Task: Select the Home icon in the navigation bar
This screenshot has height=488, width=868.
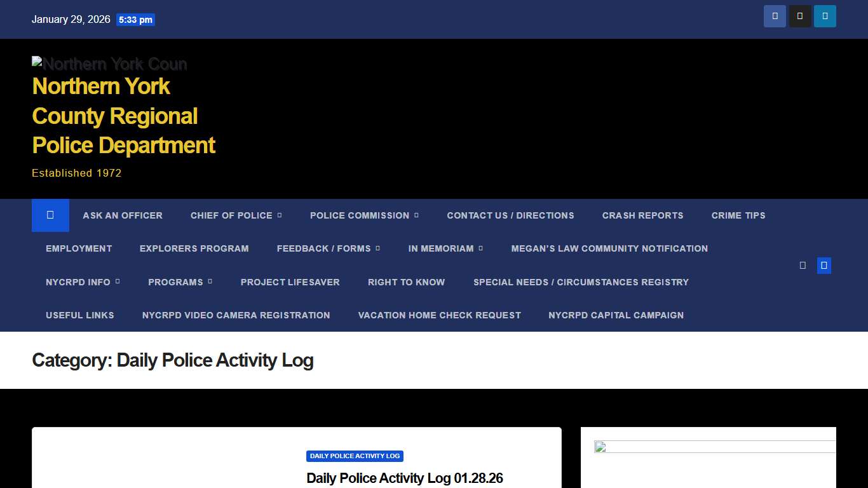Action: (50, 215)
